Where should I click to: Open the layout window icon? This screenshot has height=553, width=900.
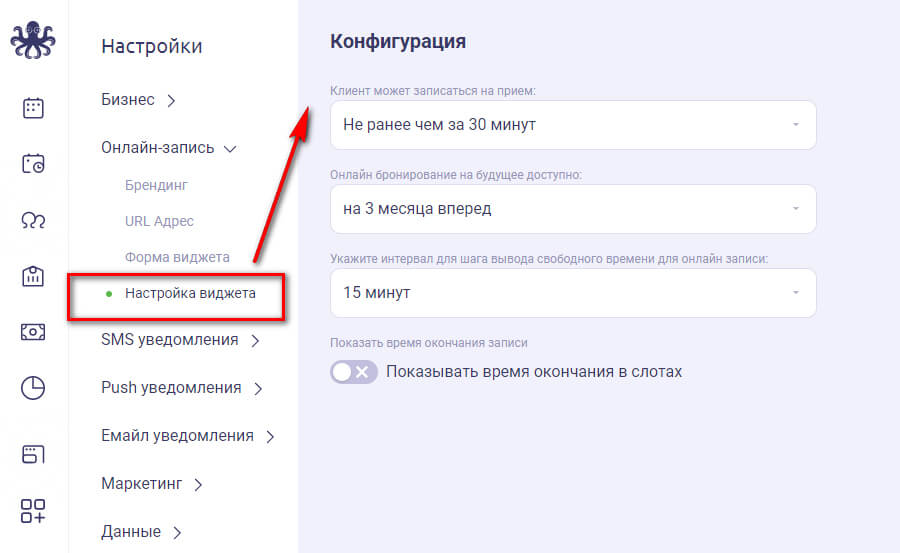point(33,454)
